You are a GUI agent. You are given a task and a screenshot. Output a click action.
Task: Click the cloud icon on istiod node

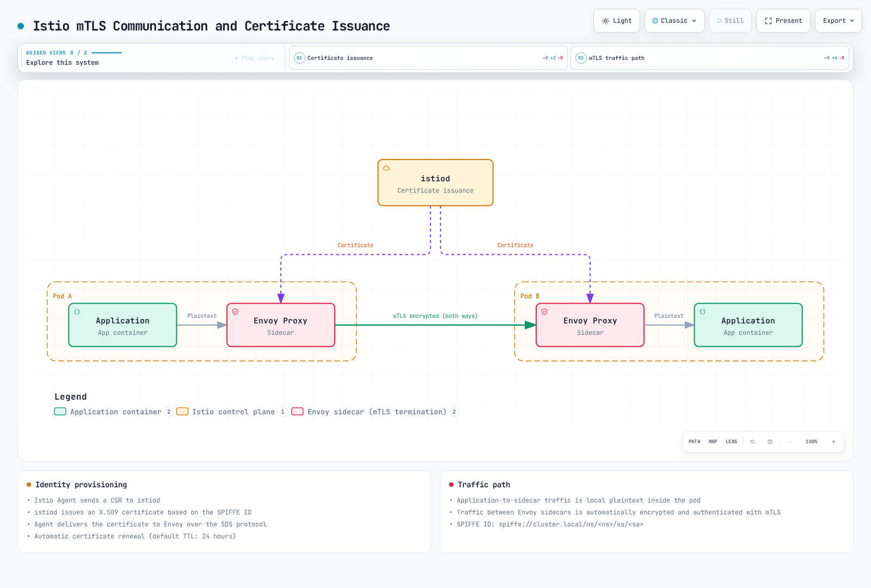point(387,168)
